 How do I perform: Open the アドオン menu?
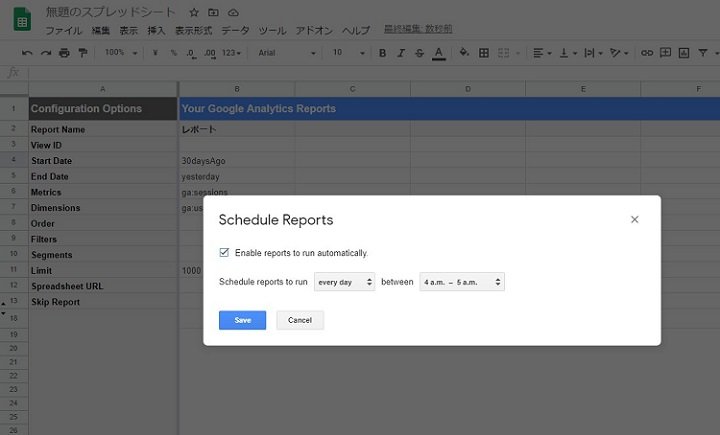[x=314, y=30]
